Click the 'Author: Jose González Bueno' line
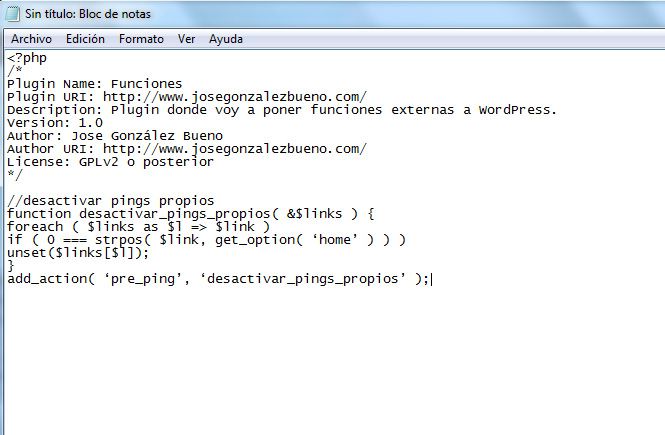 [115, 136]
